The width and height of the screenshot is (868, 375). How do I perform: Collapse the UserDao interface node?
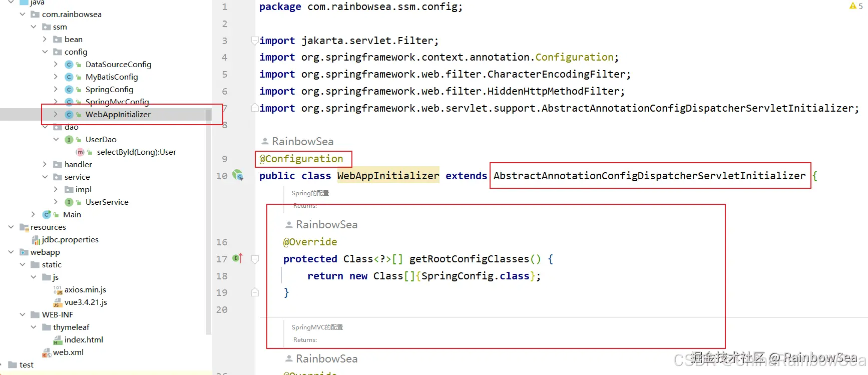(56, 139)
